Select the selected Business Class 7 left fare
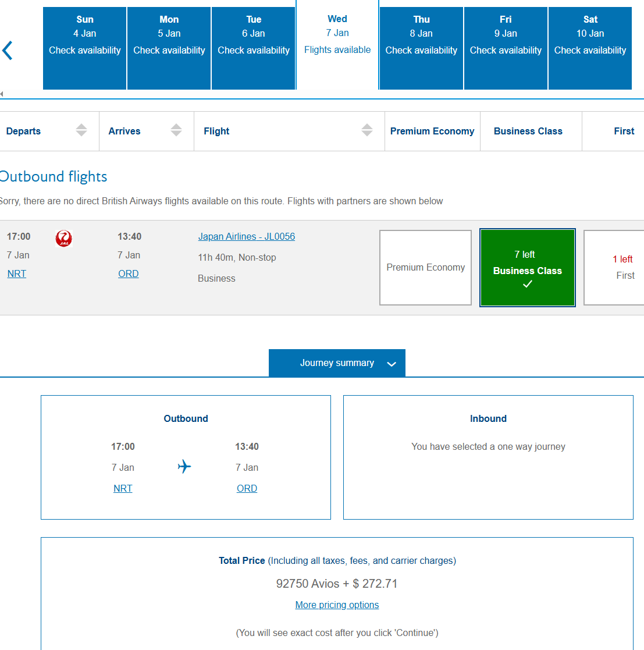The height and width of the screenshot is (650, 644). (x=527, y=268)
